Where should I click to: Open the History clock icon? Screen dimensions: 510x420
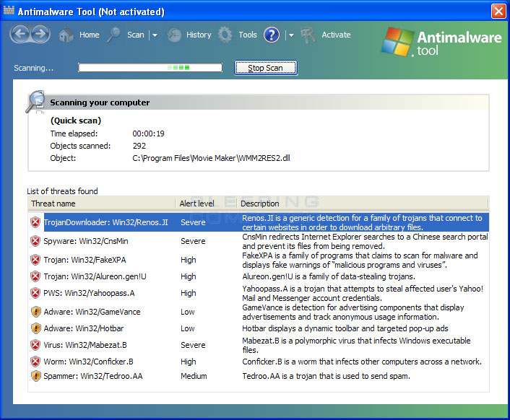click(x=174, y=35)
